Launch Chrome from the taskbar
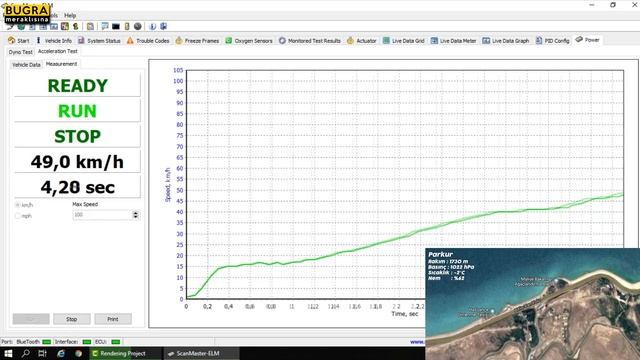The image size is (640, 360). (x=78, y=353)
